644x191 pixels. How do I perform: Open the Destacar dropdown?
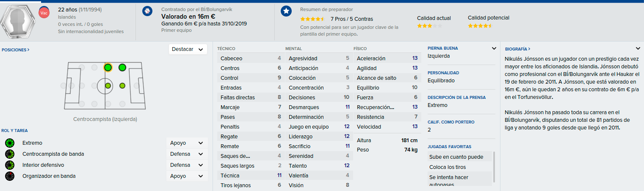point(188,49)
